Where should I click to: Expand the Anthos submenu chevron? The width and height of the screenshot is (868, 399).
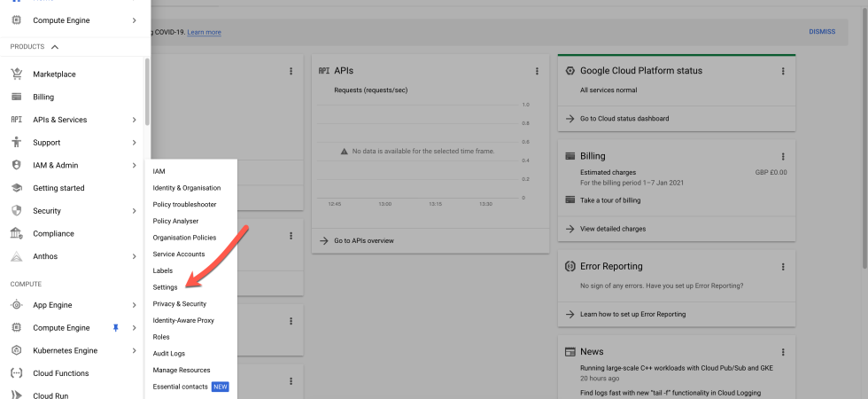(134, 256)
